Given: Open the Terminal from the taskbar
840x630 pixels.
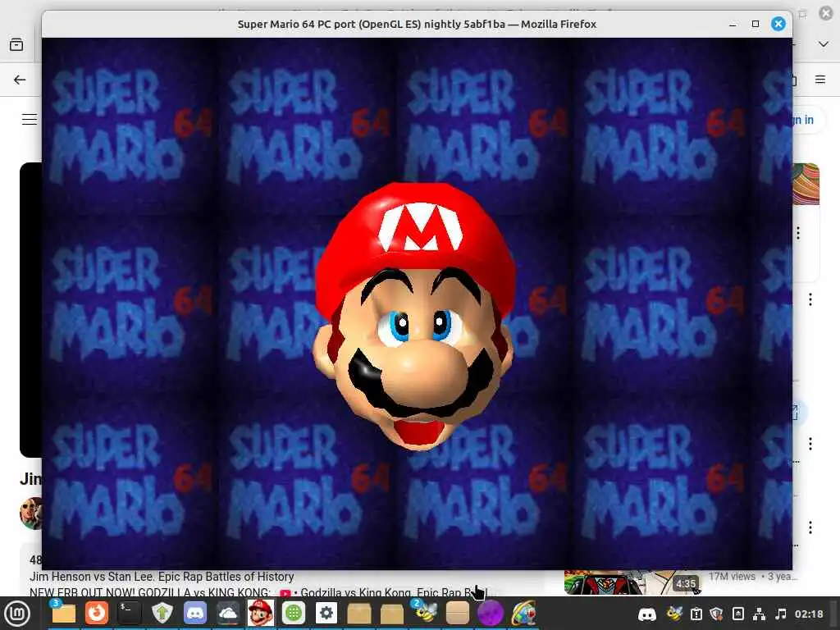Looking at the screenshot, I should click(x=129, y=613).
